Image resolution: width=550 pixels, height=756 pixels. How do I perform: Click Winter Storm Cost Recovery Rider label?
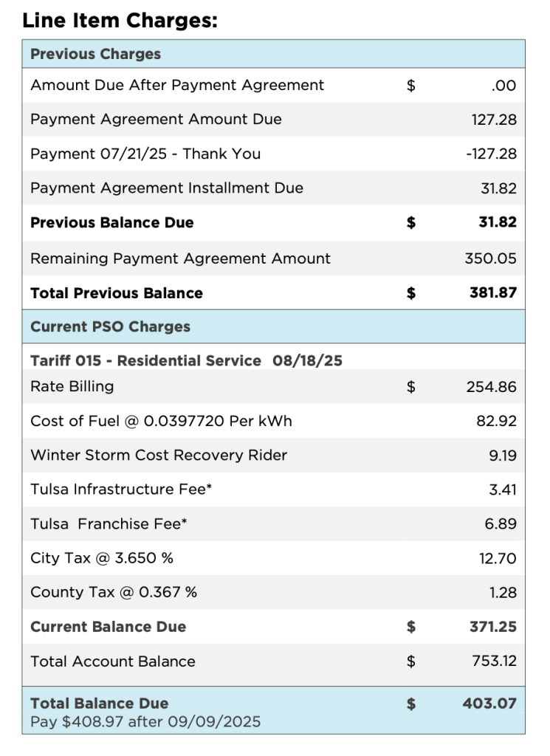[159, 456]
